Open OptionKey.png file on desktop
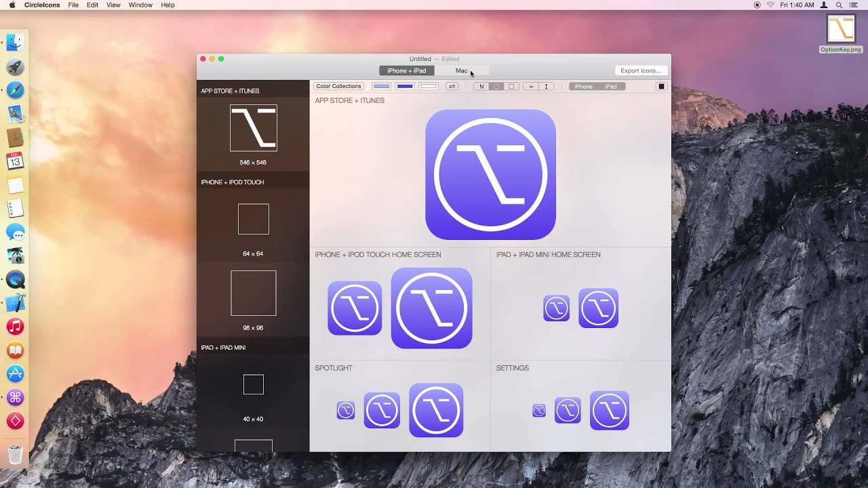 click(841, 33)
